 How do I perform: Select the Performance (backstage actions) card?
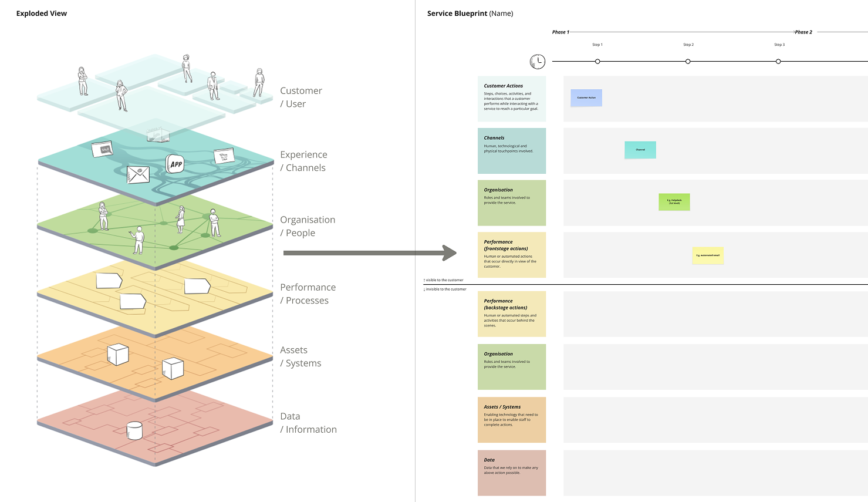[512, 314]
